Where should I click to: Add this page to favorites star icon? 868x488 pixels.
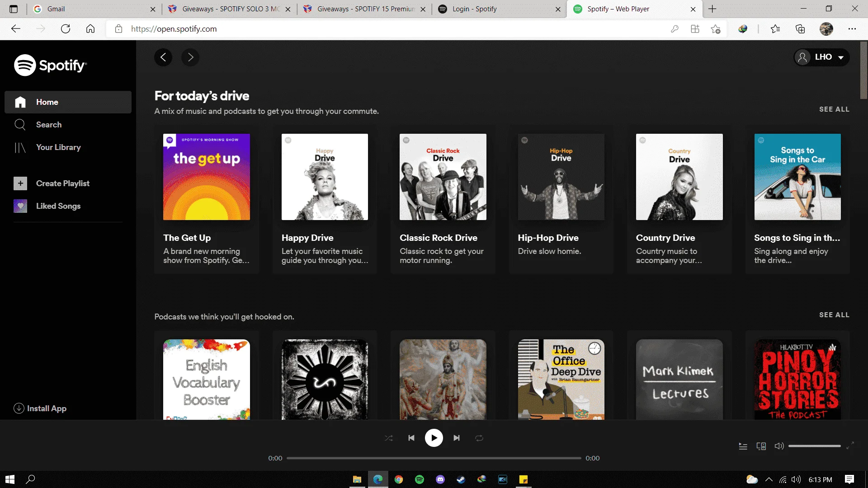715,29
